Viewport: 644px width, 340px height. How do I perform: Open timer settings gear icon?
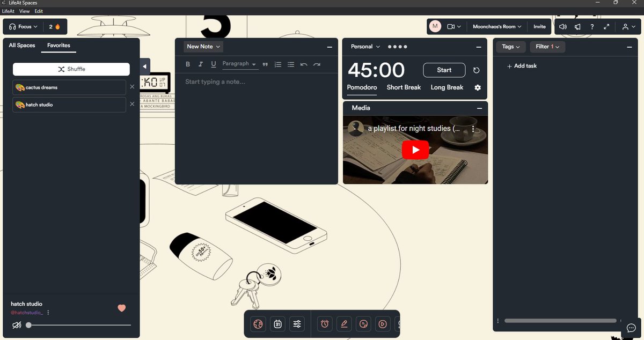(x=478, y=87)
